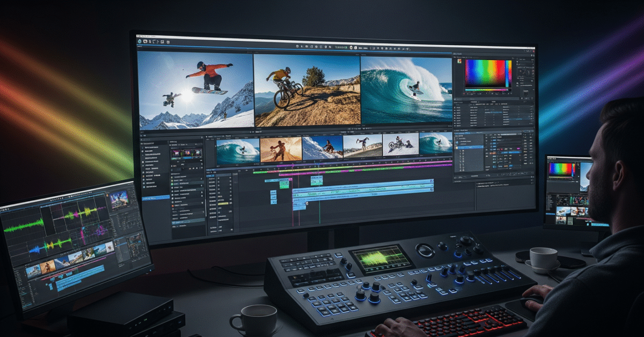
Task: Select the snowboarder preview on main monitor
Action: (196, 90)
